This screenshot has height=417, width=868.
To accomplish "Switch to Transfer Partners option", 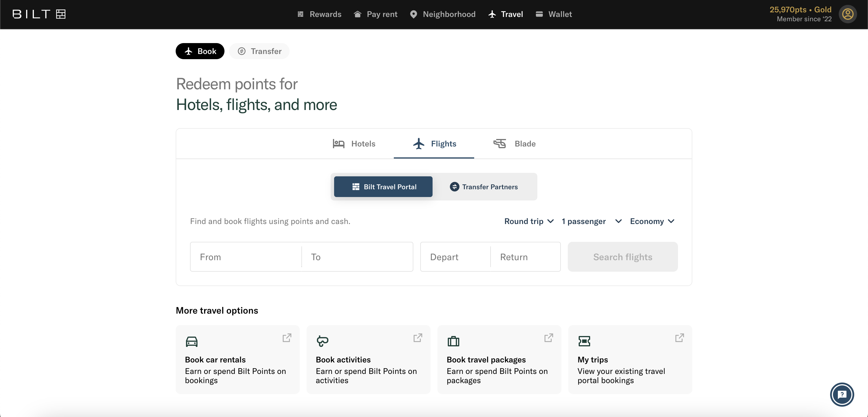I will (x=484, y=187).
